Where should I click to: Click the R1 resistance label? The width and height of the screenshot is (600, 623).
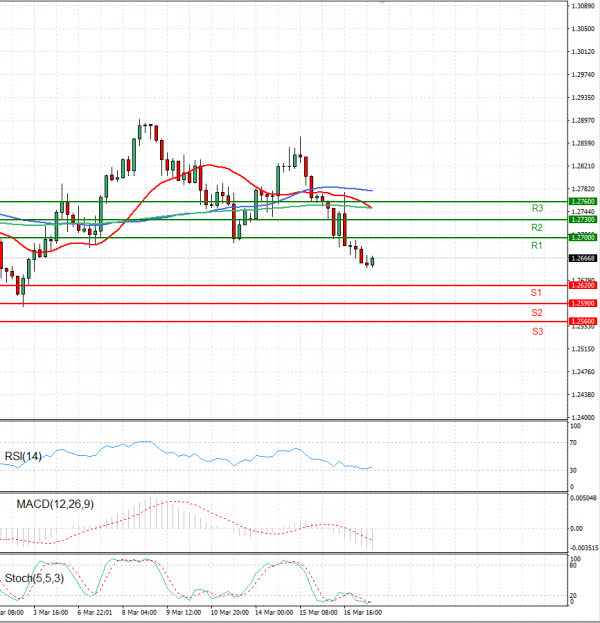pos(537,246)
